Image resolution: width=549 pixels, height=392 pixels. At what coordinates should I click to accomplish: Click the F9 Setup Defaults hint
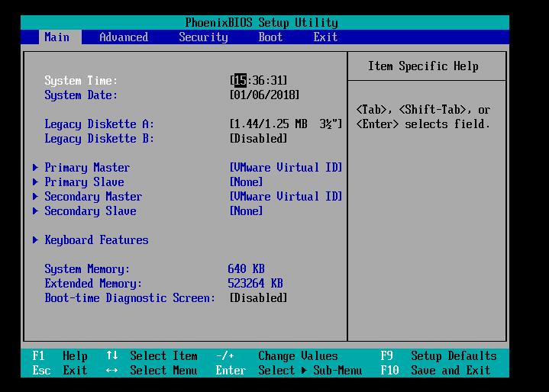click(438, 356)
